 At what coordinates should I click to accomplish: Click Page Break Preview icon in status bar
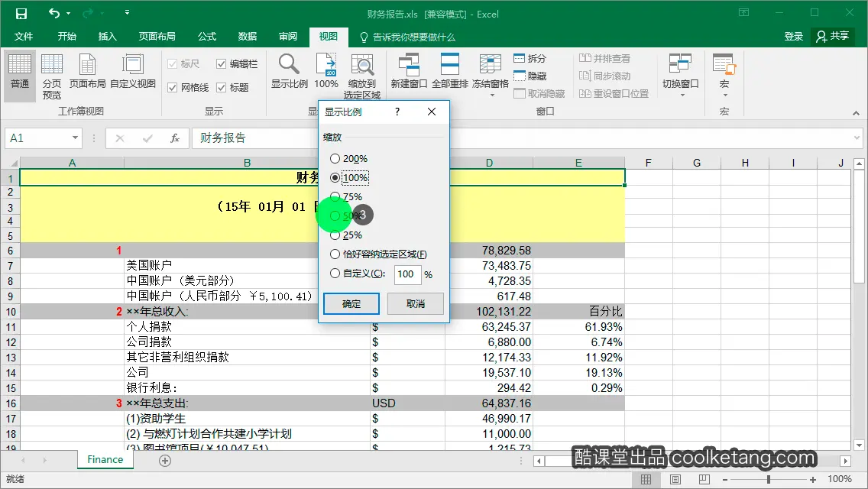pos(704,480)
